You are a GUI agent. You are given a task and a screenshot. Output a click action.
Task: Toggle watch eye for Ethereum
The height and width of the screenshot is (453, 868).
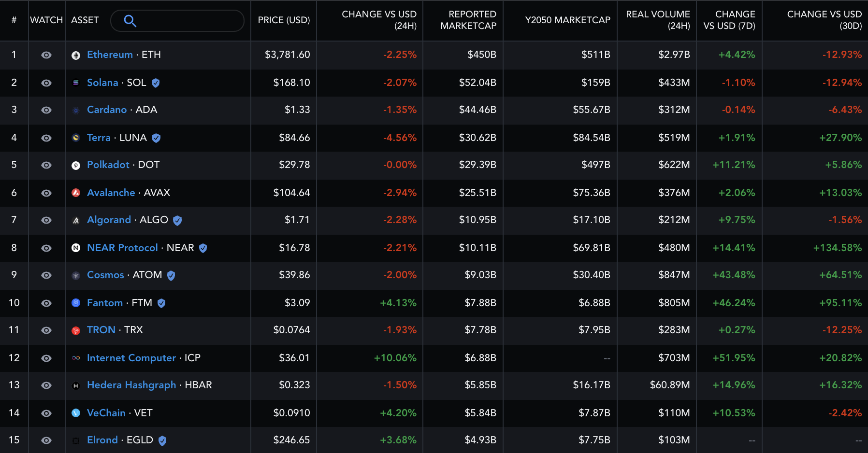pyautogui.click(x=46, y=55)
